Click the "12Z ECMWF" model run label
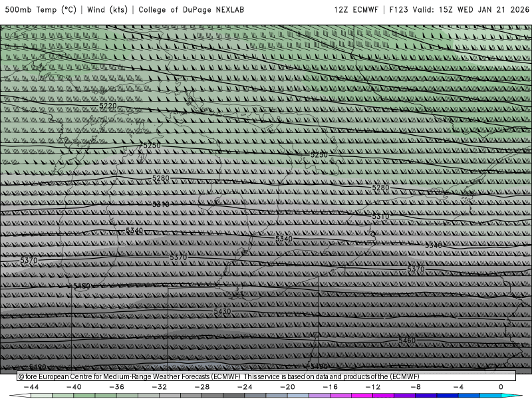532x399 pixels. click(356, 9)
